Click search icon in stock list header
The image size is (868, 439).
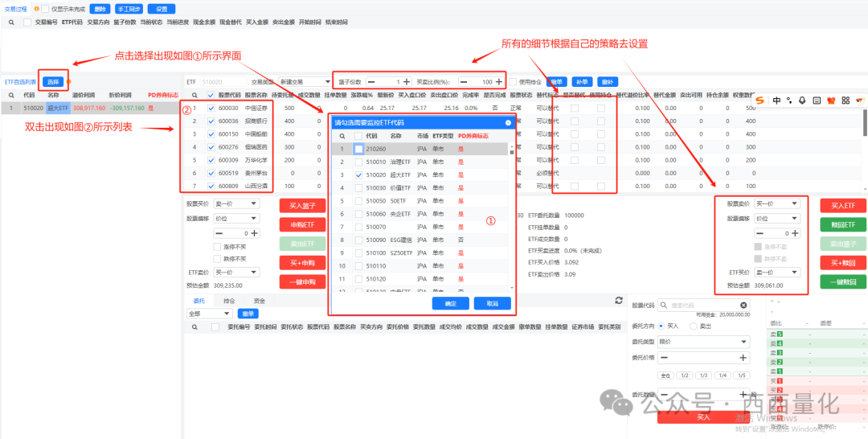[x=194, y=95]
